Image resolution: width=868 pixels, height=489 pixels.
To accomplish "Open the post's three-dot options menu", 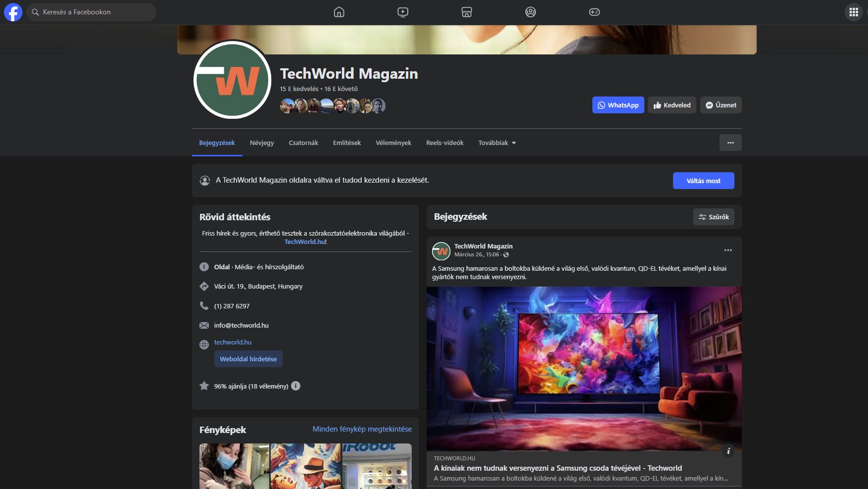I will [x=728, y=250].
